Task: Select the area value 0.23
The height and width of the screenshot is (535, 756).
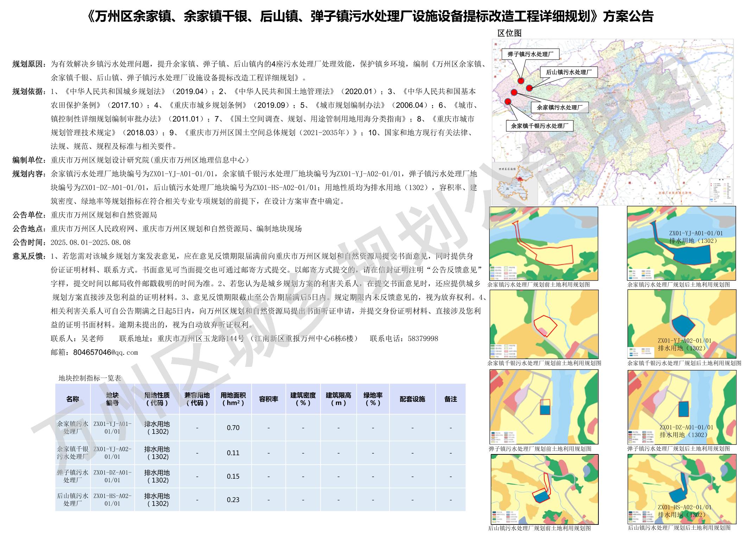Action: coord(233,499)
